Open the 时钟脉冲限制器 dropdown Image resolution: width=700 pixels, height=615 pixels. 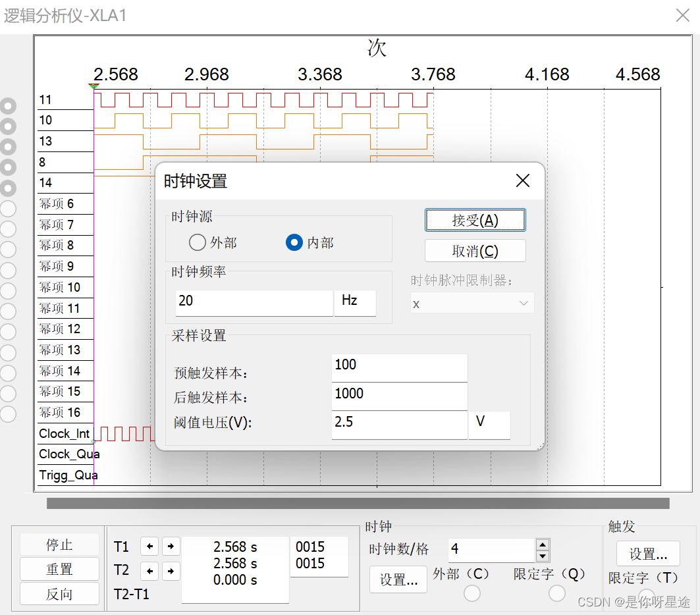point(472,304)
